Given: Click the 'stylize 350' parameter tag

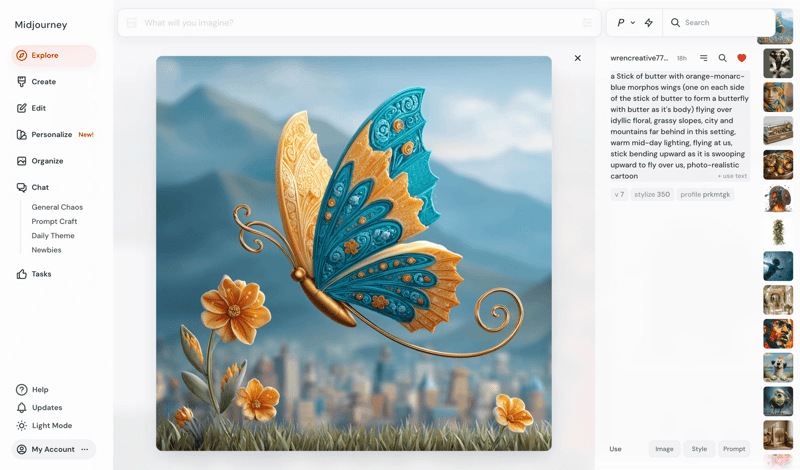Looking at the screenshot, I should pos(652,194).
